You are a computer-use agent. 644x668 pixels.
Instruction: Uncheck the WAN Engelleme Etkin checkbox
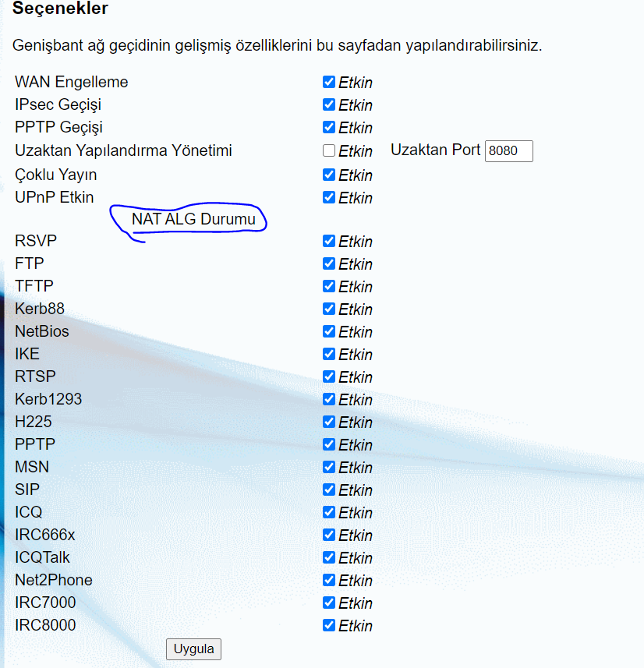coord(328,82)
